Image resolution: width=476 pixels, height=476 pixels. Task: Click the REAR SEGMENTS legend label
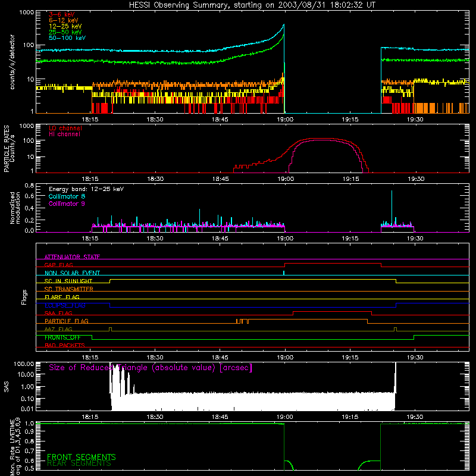tap(79, 464)
